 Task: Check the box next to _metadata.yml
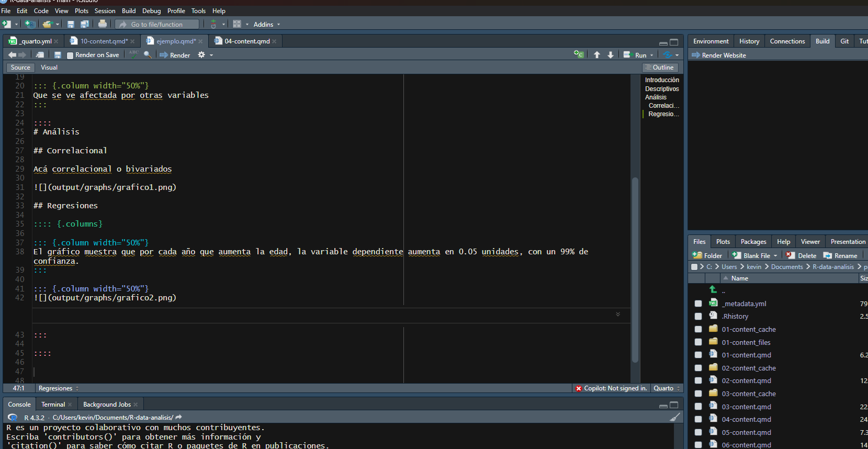coord(698,304)
